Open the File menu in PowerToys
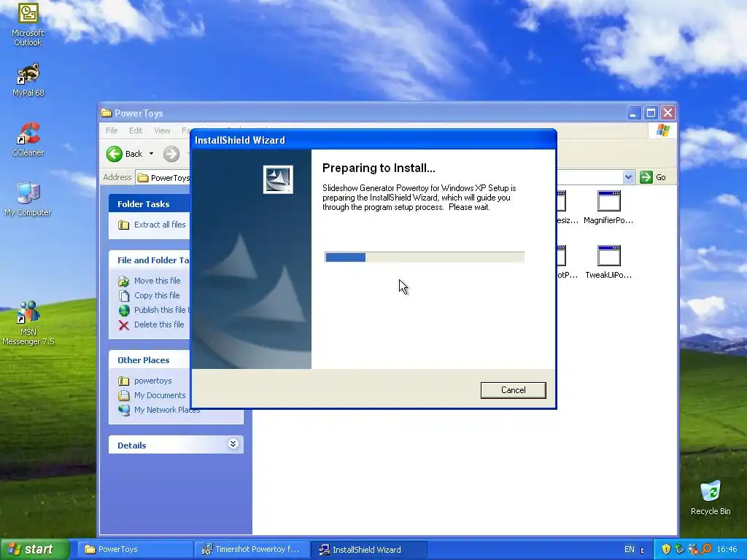This screenshot has height=560, width=747. point(112,131)
